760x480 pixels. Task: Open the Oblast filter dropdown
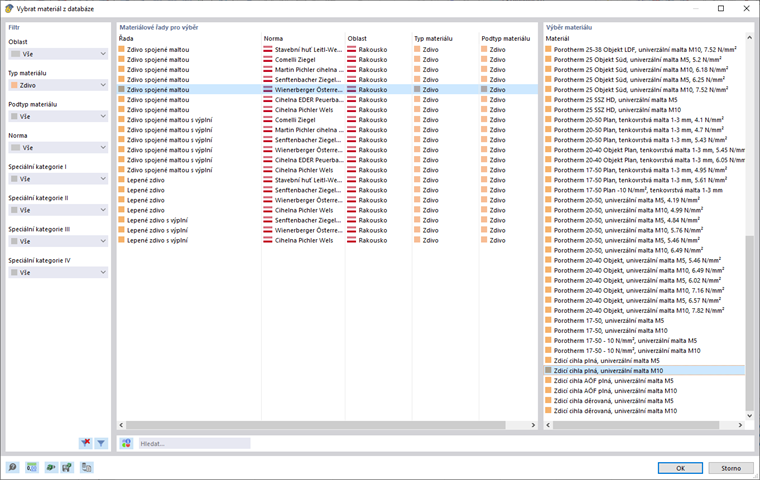coord(58,54)
